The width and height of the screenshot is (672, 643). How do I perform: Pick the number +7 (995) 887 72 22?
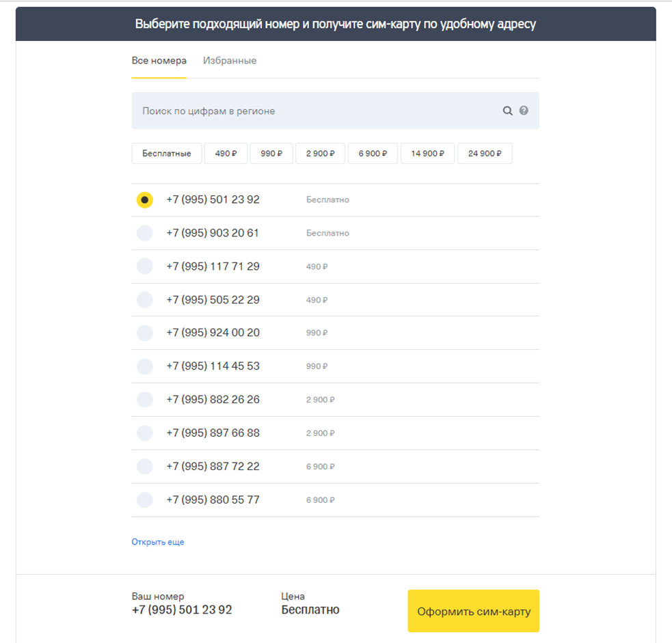[x=144, y=467]
